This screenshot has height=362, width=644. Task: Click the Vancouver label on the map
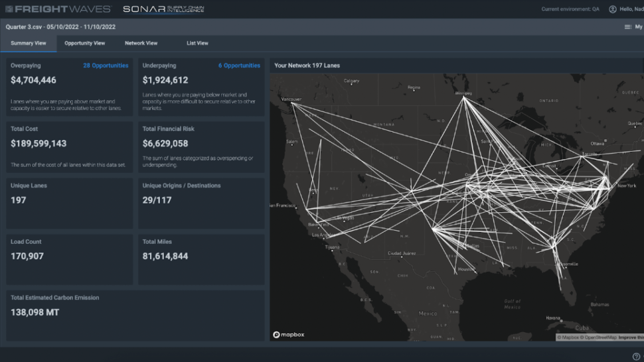point(291,99)
